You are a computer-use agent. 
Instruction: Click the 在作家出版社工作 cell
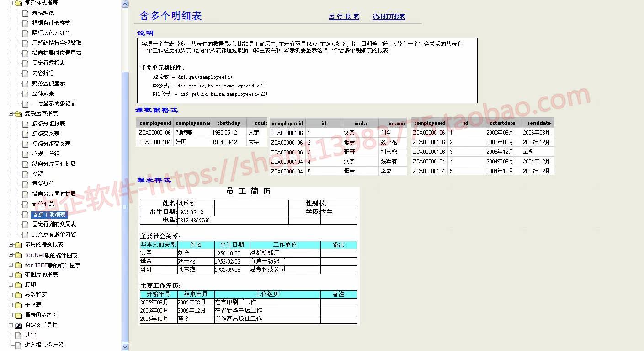(267, 319)
